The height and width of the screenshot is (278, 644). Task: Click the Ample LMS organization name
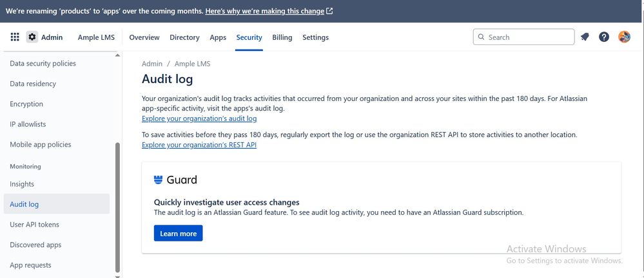click(x=97, y=37)
